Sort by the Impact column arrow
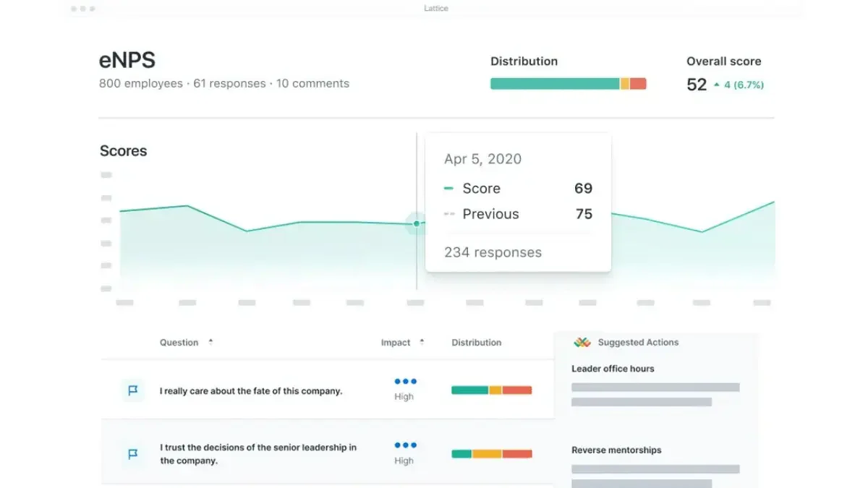This screenshot has width=868, height=488. pyautogui.click(x=422, y=342)
